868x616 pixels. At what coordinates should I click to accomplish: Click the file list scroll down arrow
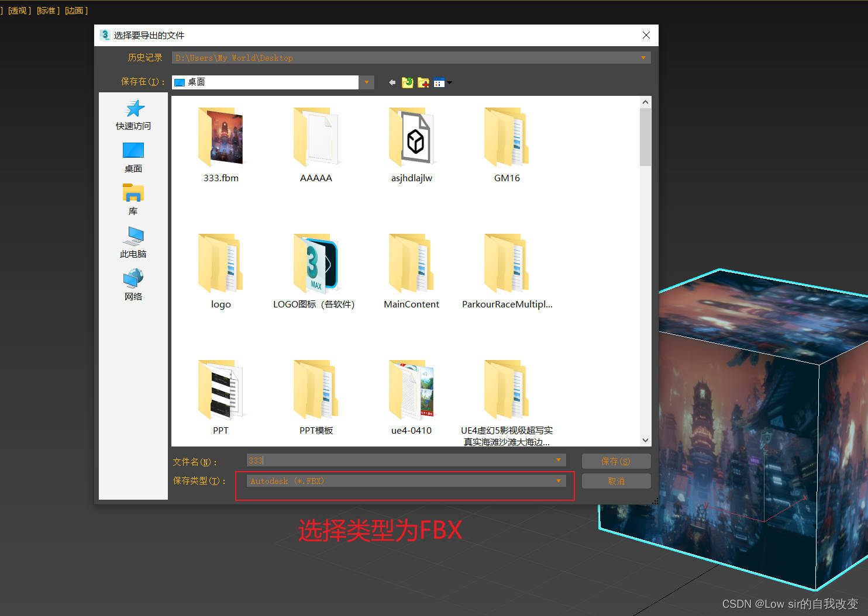click(x=645, y=441)
